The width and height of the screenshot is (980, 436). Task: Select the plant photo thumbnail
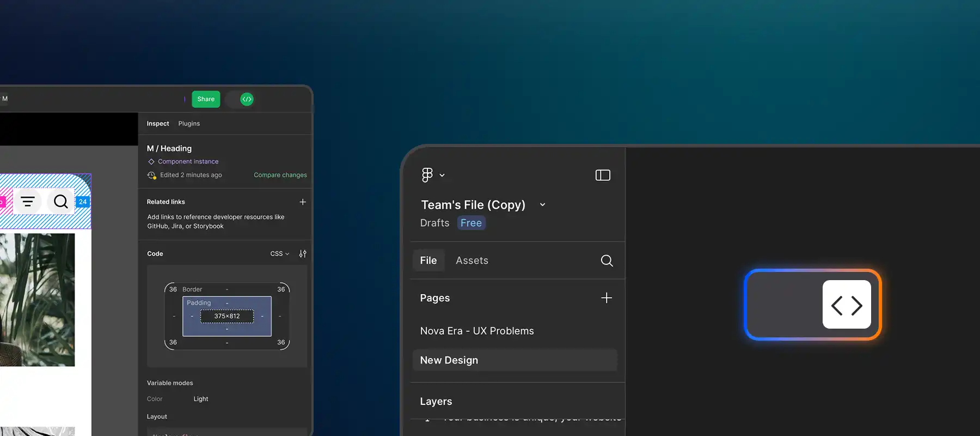pyautogui.click(x=37, y=300)
